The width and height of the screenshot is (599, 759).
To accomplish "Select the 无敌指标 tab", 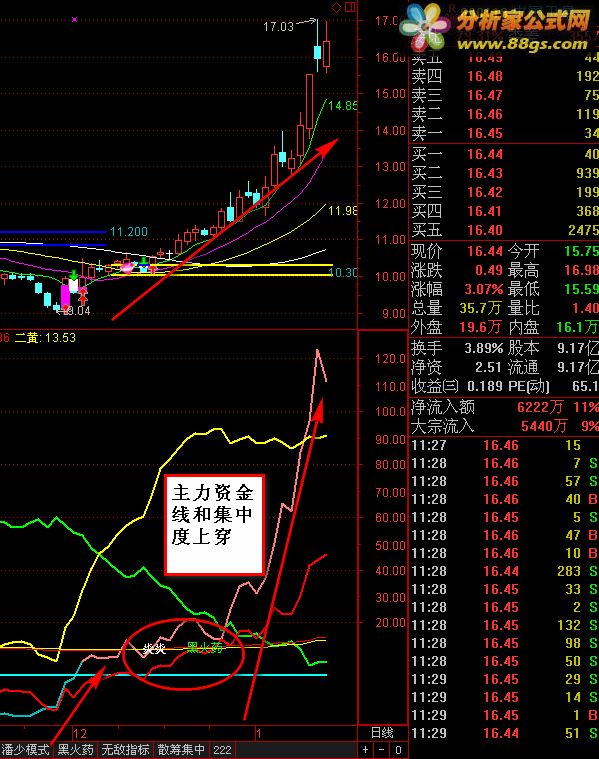I will click(x=125, y=750).
